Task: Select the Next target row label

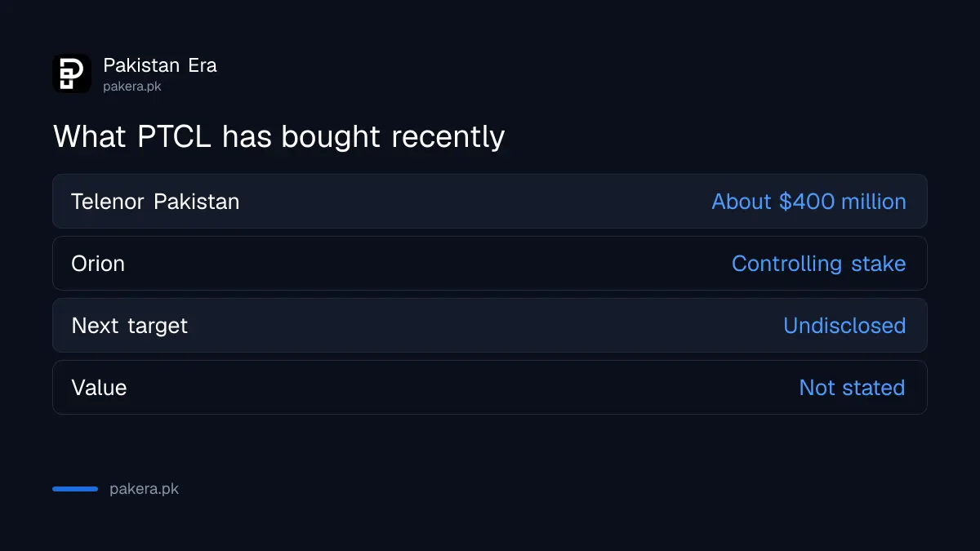Action: click(129, 326)
